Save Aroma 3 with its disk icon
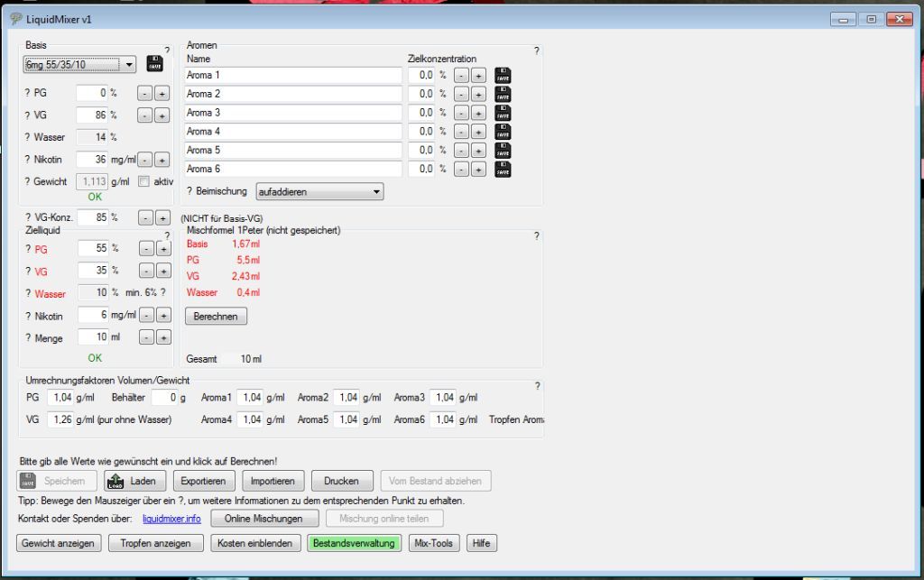The image size is (924, 580). pos(503,113)
